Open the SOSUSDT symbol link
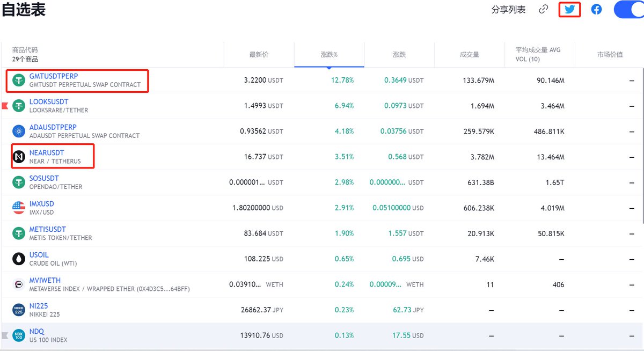The width and height of the screenshot is (644, 351). [x=44, y=178]
